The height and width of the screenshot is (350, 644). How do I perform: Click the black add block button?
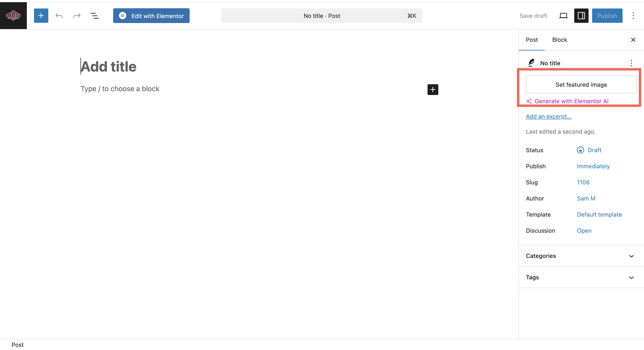click(433, 89)
